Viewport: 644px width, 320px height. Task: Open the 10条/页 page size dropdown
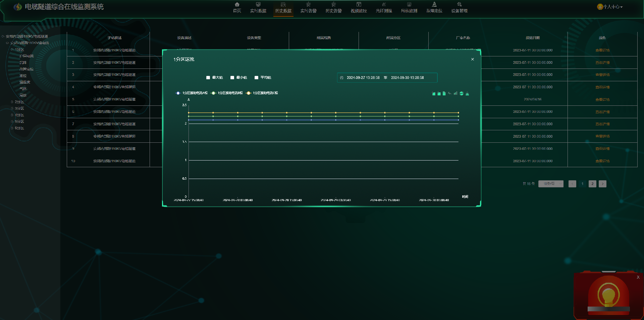click(551, 184)
